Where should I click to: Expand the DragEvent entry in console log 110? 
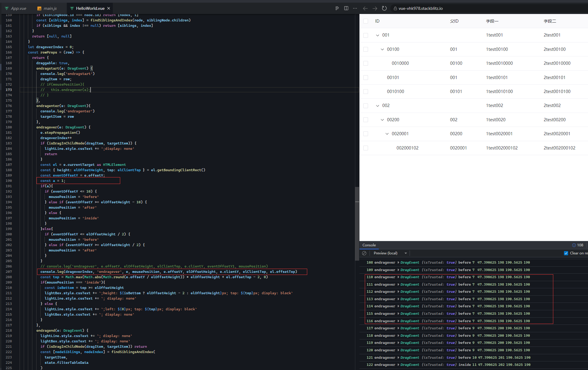click(399, 277)
